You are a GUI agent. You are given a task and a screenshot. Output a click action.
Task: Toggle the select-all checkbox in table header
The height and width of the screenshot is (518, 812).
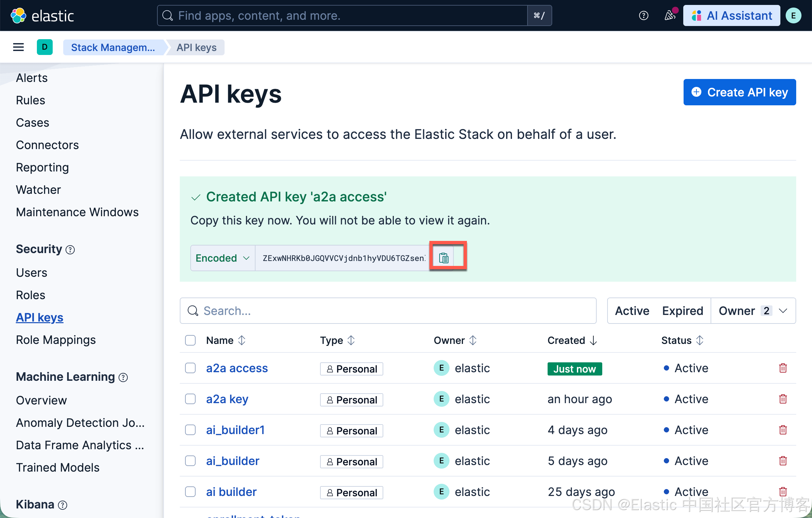click(190, 340)
